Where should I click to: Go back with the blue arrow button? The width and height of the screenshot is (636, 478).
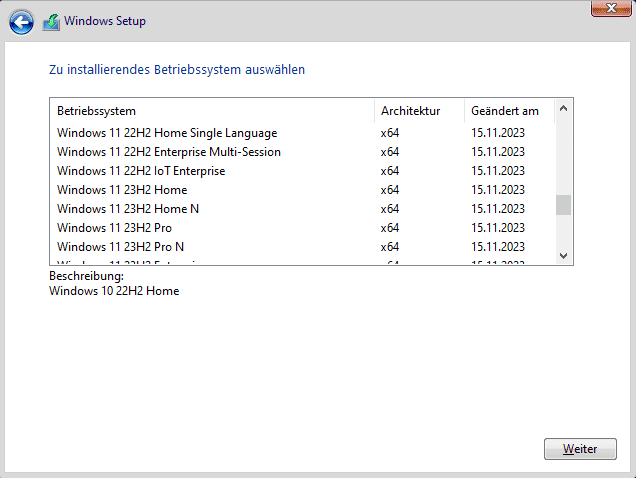[x=21, y=22]
